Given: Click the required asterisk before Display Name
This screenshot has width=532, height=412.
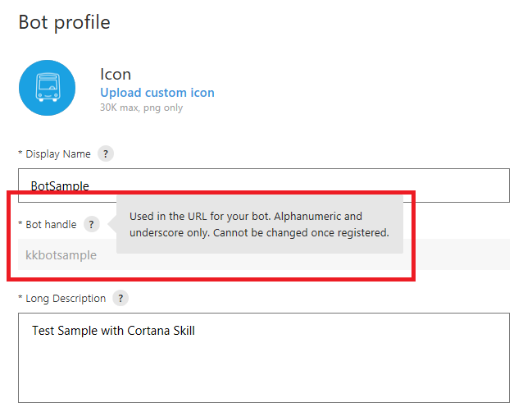Looking at the screenshot, I should pyautogui.click(x=20, y=153).
